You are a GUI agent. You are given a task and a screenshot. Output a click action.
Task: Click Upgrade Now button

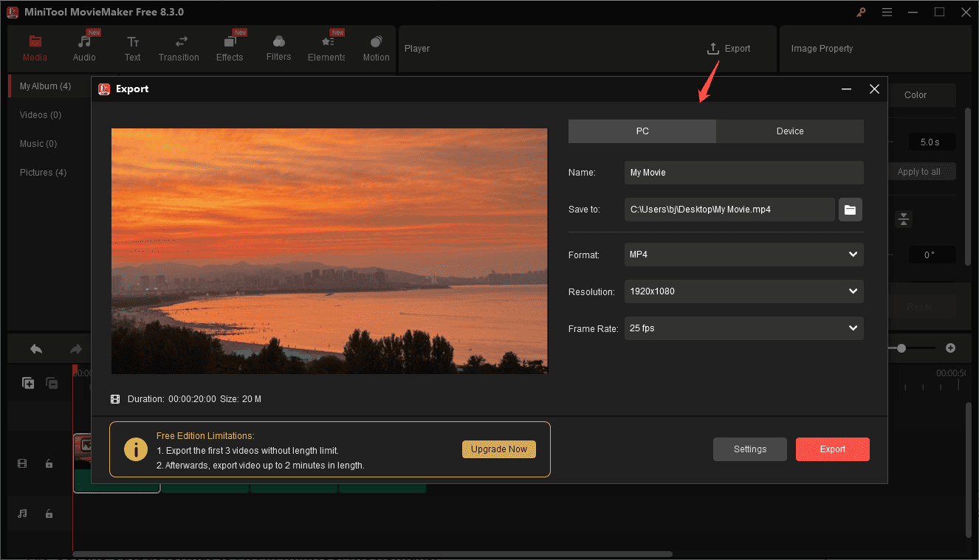499,449
